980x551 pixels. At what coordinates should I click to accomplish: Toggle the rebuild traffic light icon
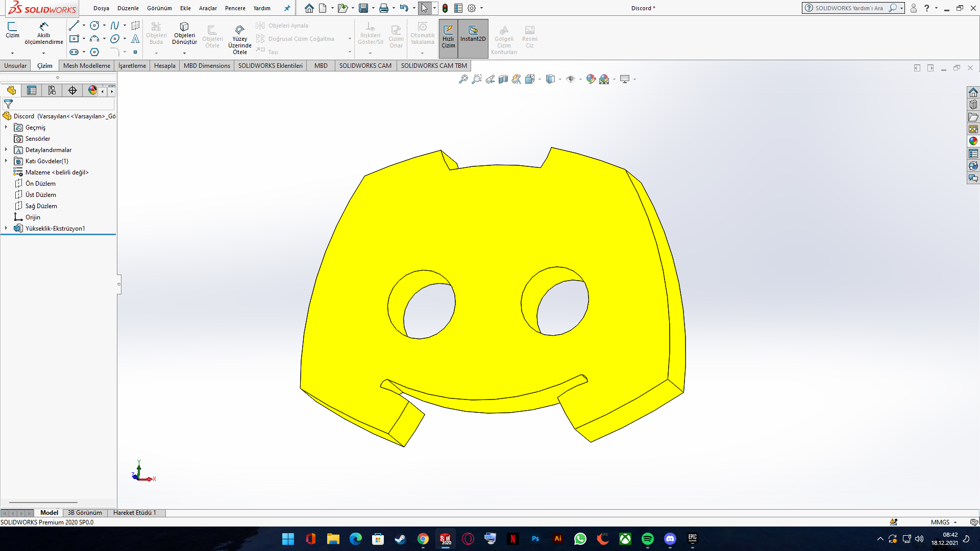click(445, 8)
